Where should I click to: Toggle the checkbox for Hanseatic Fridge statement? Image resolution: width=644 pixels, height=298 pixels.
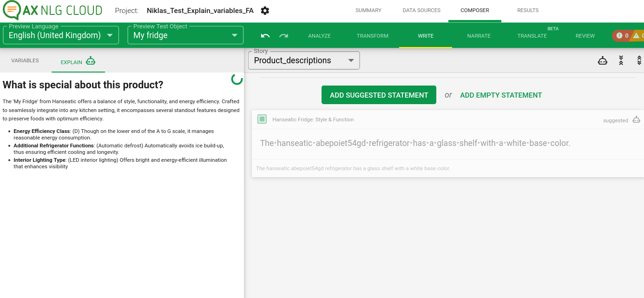(x=262, y=119)
